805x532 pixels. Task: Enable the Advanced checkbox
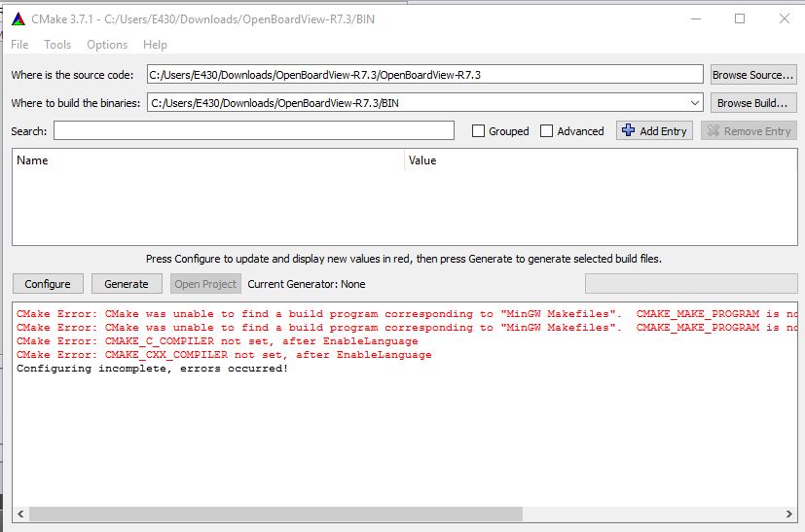(x=546, y=131)
